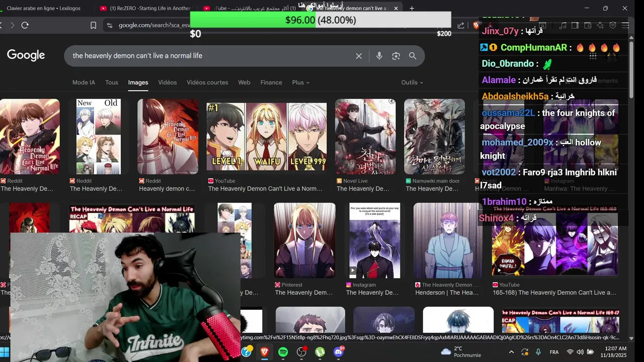Open the Instagram dark-haired character image
Screen dimensions: 644x362
[375, 240]
